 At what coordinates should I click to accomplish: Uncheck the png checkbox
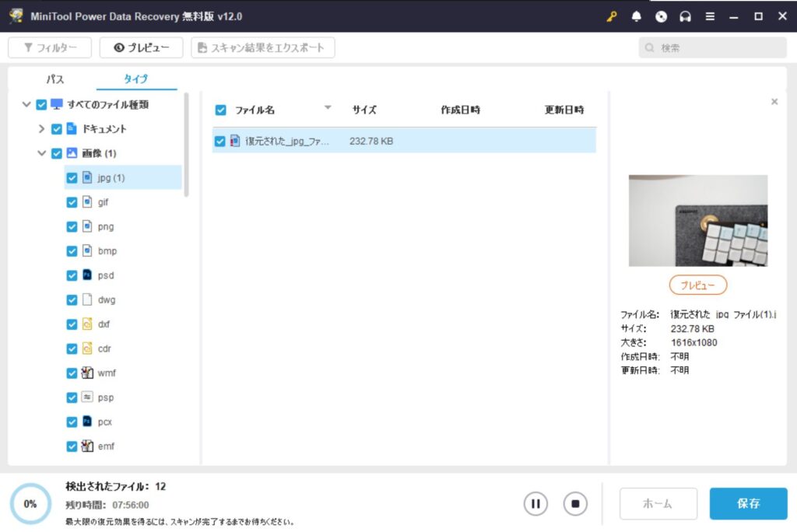pos(72,226)
